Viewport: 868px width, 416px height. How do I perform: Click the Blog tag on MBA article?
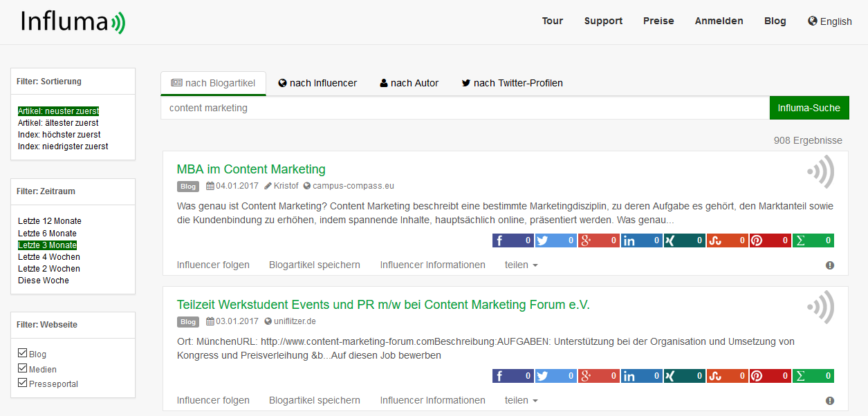click(188, 186)
